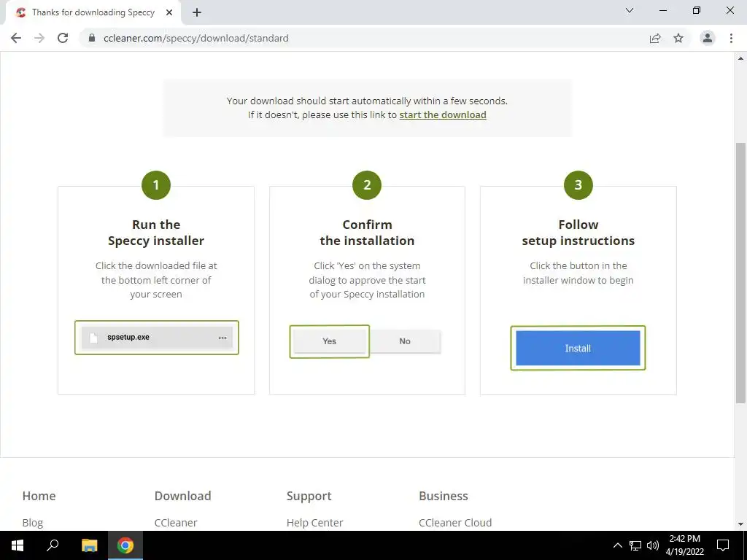Open Windows taskbar search
747x560 pixels.
(53, 545)
